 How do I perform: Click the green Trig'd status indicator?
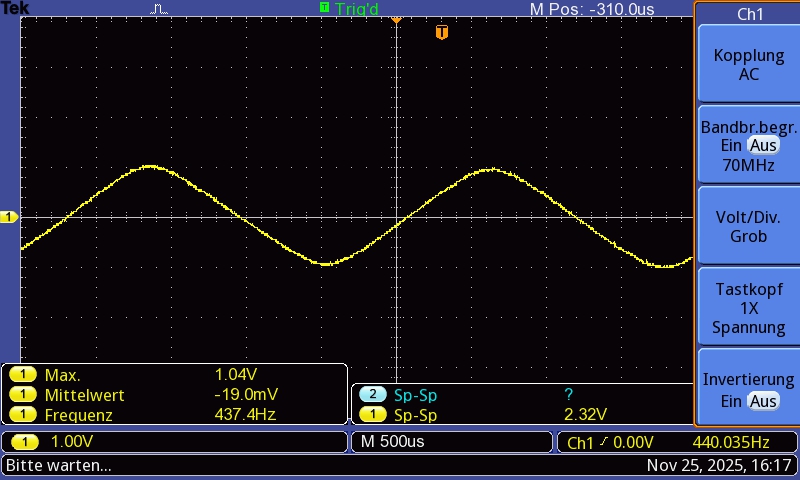point(351,8)
